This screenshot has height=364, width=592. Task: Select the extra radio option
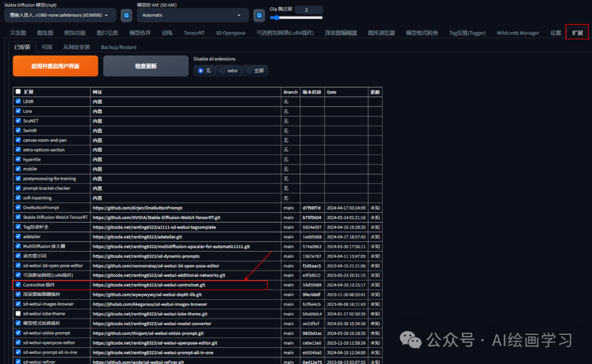[x=229, y=71]
